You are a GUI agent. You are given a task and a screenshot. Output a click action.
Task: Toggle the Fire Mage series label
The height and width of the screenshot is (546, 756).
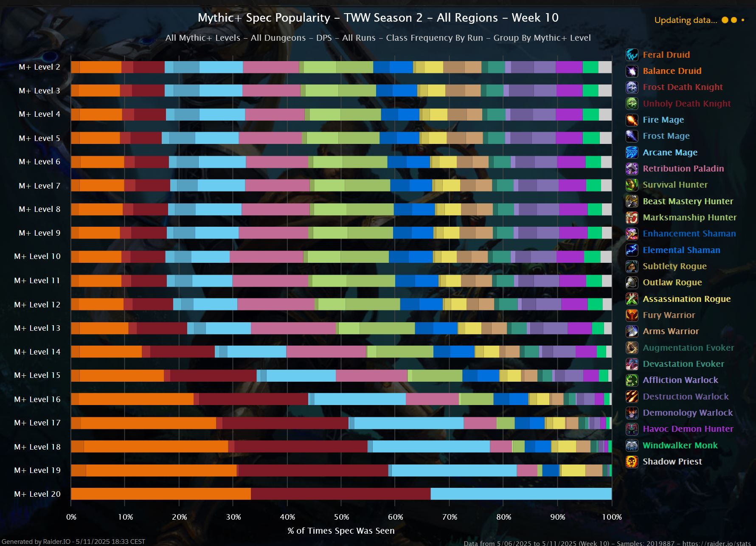click(663, 120)
